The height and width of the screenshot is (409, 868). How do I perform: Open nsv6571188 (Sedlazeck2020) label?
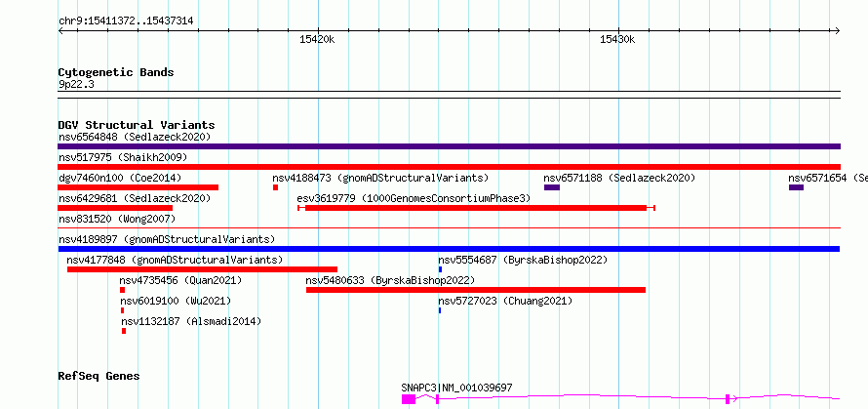point(619,178)
